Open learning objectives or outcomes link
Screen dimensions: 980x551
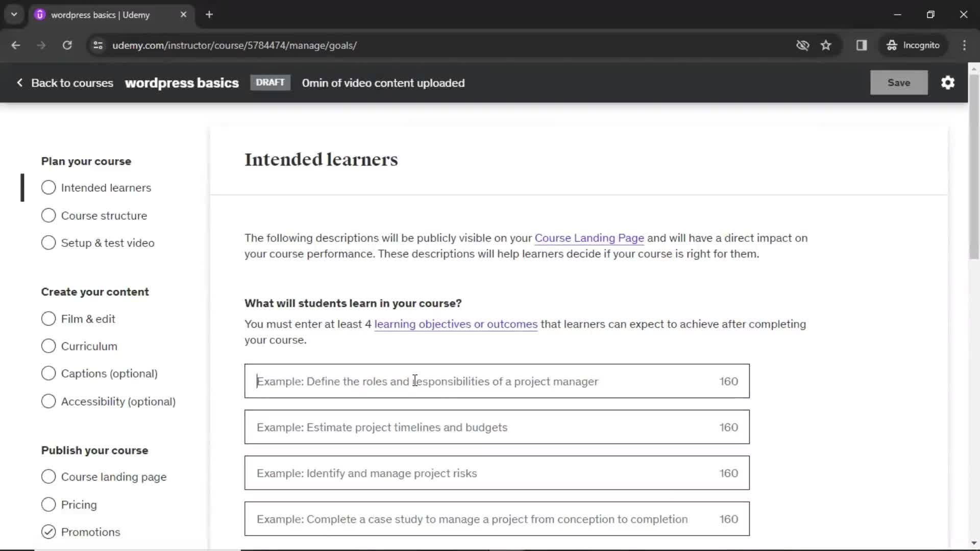click(x=456, y=324)
